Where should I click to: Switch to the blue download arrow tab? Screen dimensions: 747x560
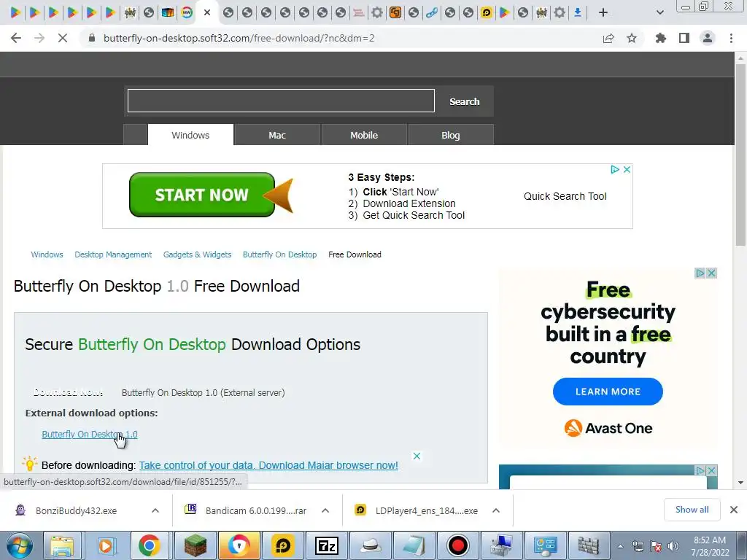pyautogui.click(x=578, y=12)
